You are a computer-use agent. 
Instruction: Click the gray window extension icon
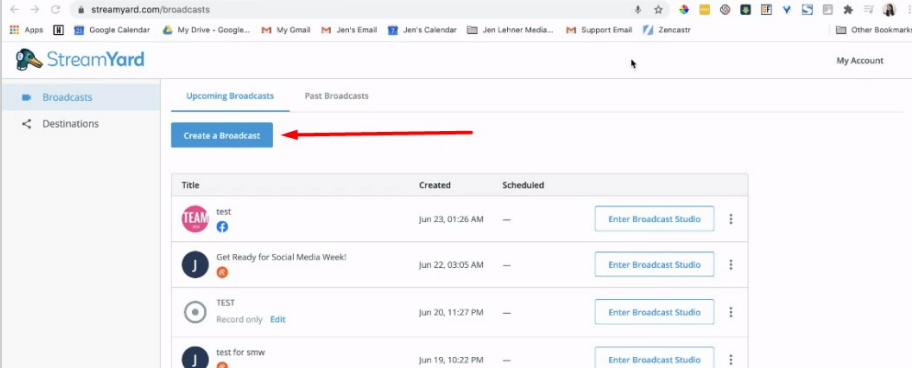click(x=827, y=9)
